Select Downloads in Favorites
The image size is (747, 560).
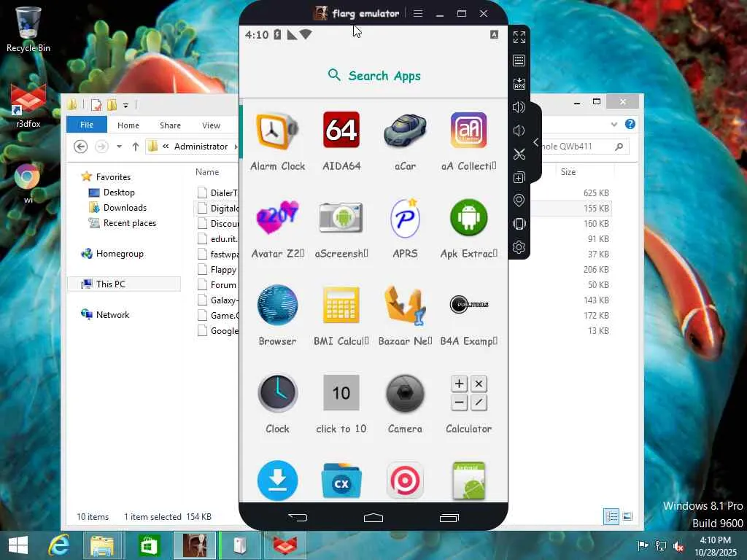point(125,208)
